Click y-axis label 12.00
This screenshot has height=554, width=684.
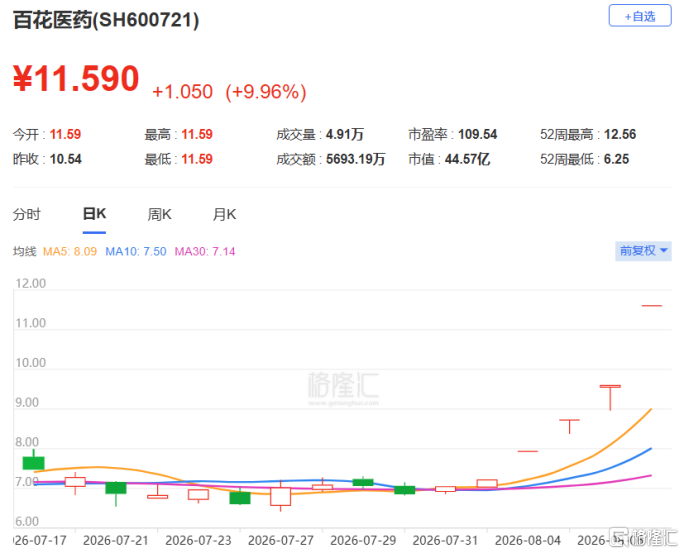tap(31, 284)
